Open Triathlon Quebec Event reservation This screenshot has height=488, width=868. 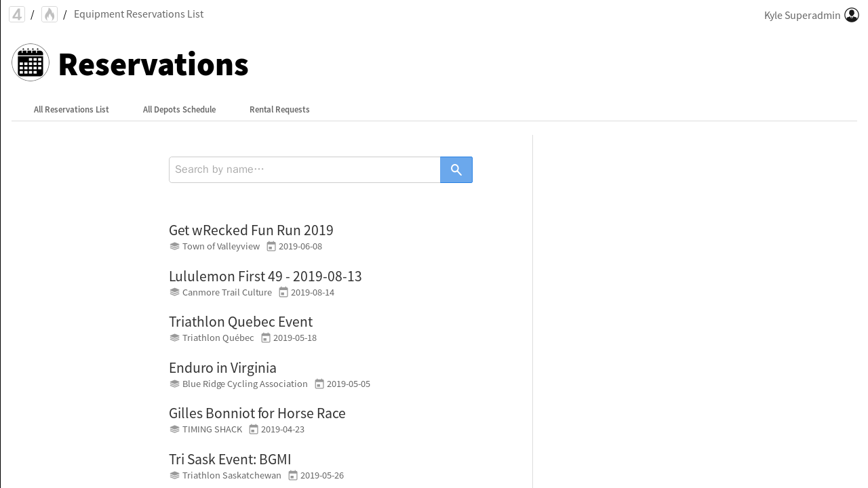[241, 322]
